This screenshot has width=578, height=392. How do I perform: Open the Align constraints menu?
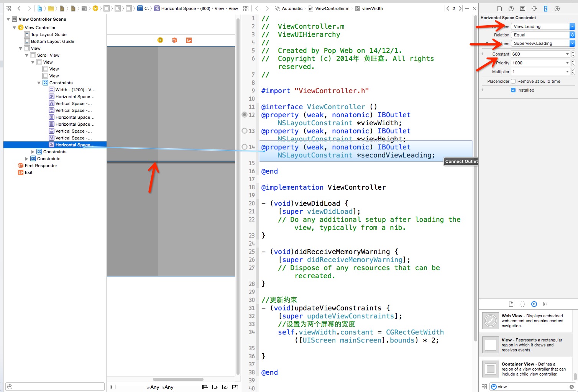[x=205, y=387]
